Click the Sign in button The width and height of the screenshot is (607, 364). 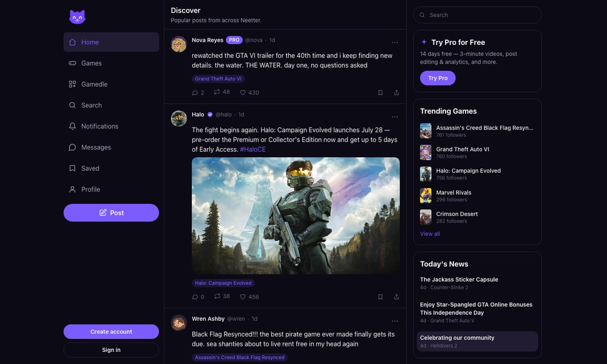coord(111,349)
